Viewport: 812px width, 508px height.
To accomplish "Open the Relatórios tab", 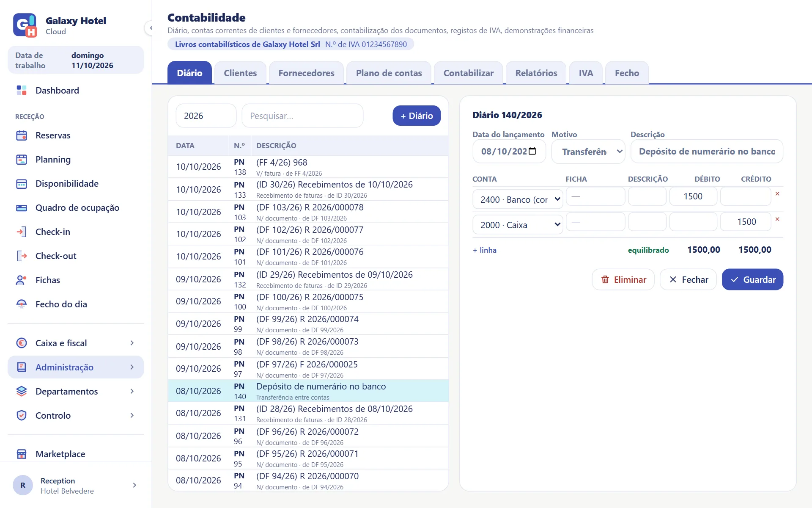I will [536, 73].
